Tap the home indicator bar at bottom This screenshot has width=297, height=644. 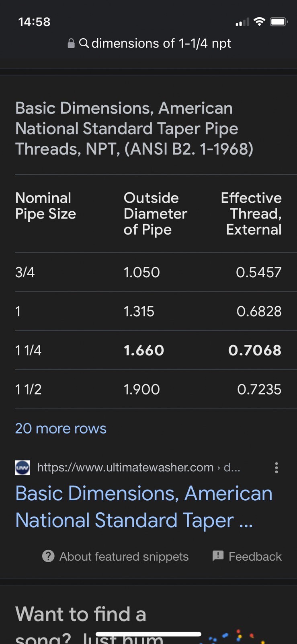coord(148,634)
